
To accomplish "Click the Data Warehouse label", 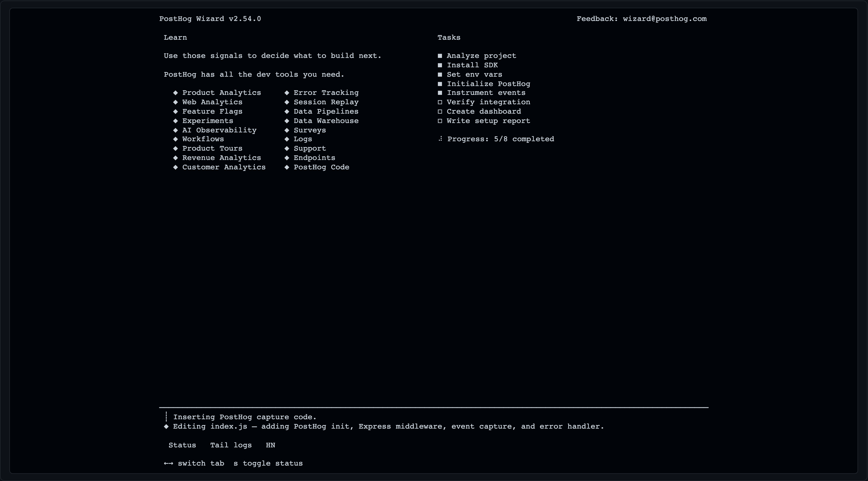I will point(326,121).
